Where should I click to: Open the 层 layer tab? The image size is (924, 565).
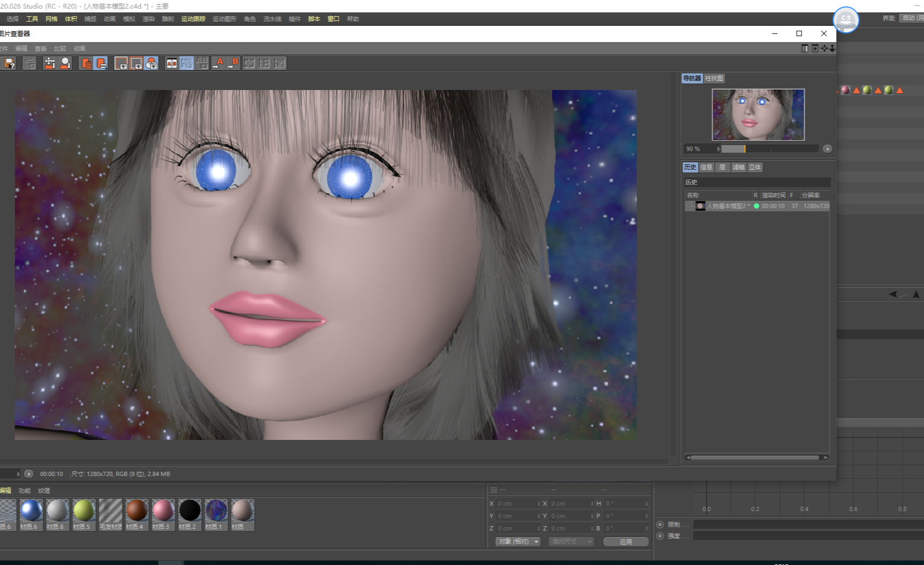point(722,167)
